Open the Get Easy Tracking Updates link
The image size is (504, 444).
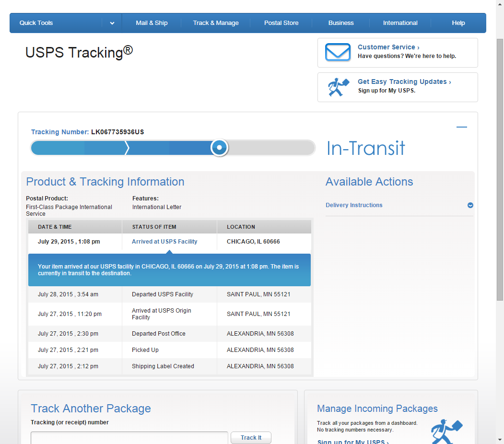pyautogui.click(x=404, y=82)
